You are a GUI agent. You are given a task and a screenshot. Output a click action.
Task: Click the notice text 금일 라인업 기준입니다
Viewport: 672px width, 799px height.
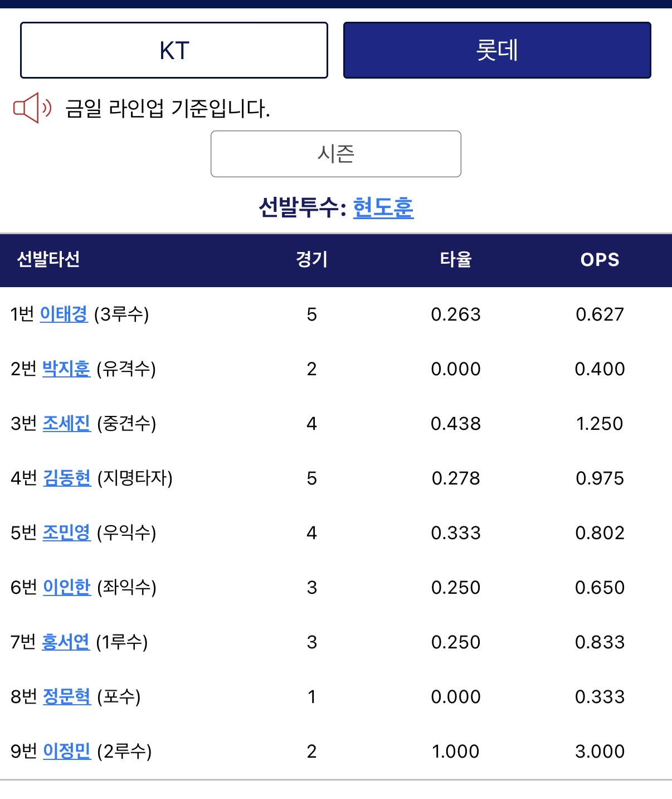[x=167, y=108]
